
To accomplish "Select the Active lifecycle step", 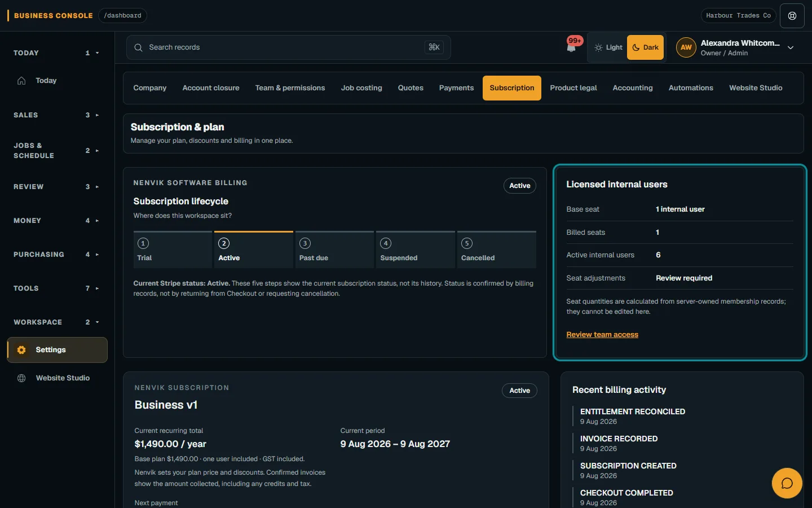I will 254,249.
